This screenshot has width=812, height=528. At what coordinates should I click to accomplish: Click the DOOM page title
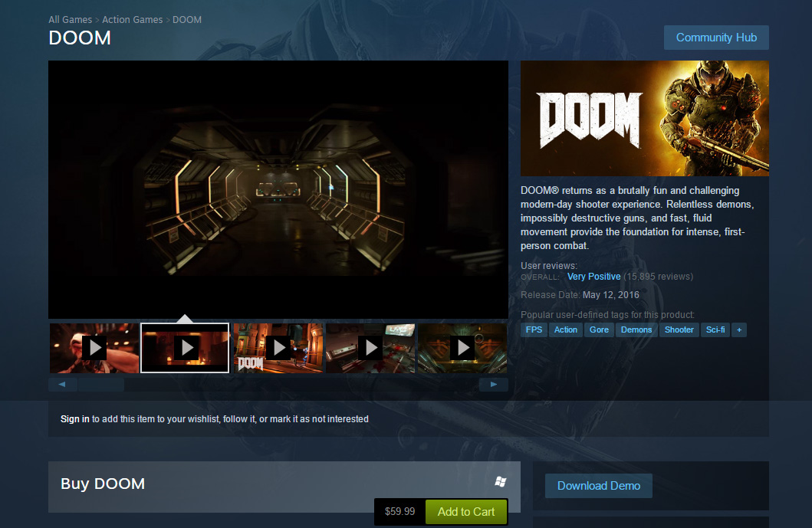(x=80, y=38)
